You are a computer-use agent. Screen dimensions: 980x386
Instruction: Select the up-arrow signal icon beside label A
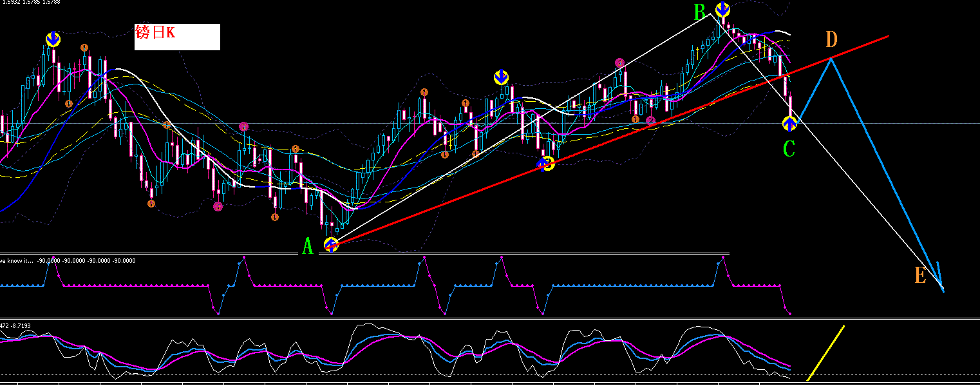point(331,244)
